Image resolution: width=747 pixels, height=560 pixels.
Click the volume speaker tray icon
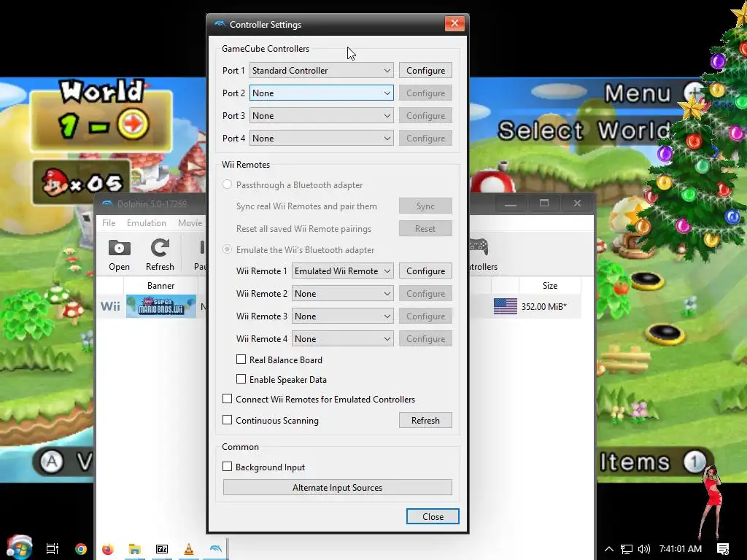tap(643, 549)
